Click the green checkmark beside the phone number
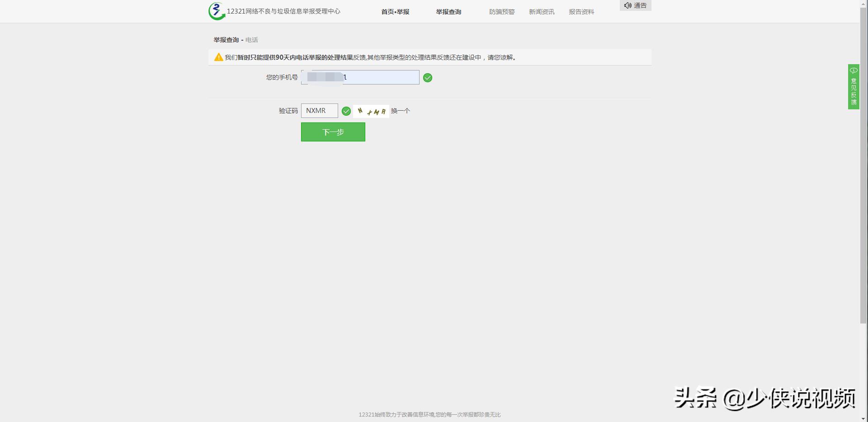This screenshot has height=422, width=868. [x=428, y=77]
